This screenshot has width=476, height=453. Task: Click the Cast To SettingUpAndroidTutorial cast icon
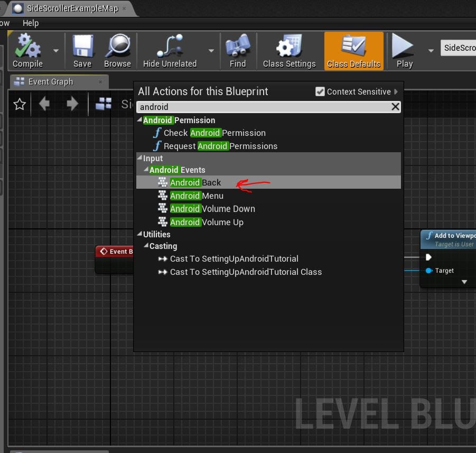(163, 258)
